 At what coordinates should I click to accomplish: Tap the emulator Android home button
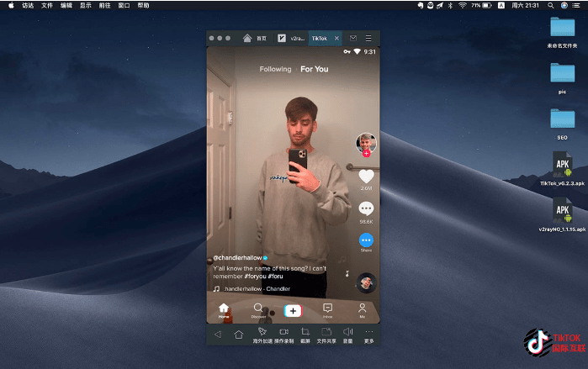(x=239, y=335)
